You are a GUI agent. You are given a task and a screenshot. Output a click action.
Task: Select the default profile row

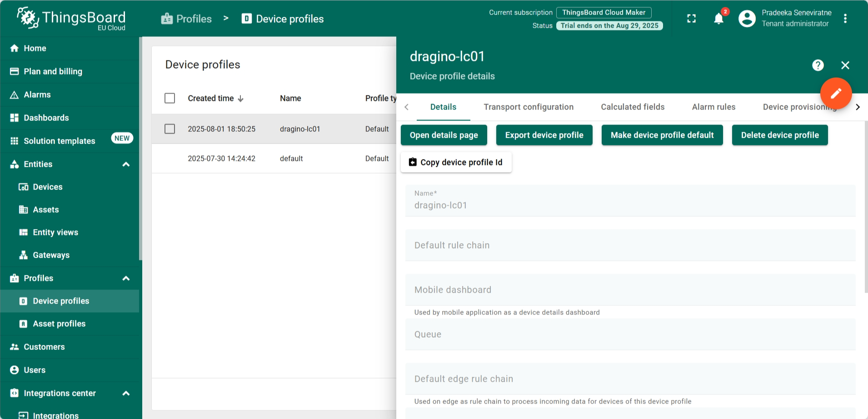pos(274,159)
